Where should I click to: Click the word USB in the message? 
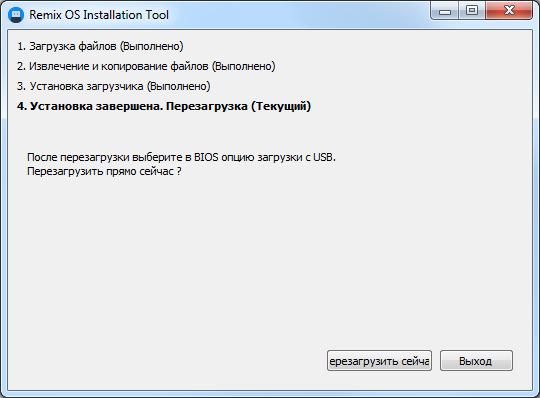coord(323,157)
